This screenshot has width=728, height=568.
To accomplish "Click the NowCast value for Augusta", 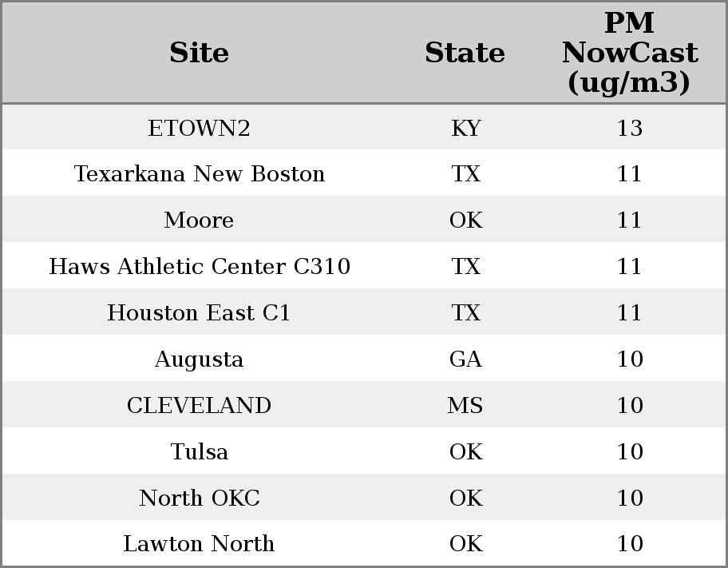I will pyautogui.click(x=630, y=359).
